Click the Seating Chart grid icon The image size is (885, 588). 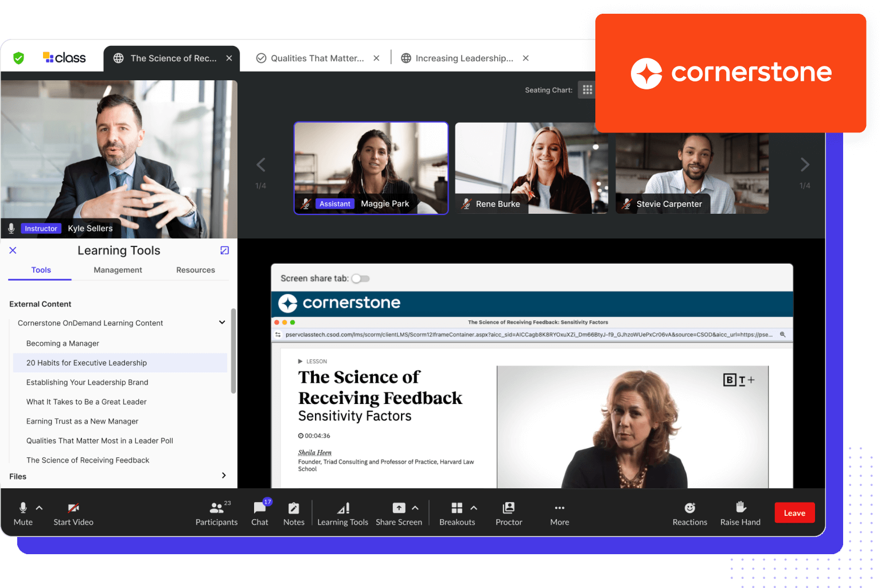tap(587, 90)
